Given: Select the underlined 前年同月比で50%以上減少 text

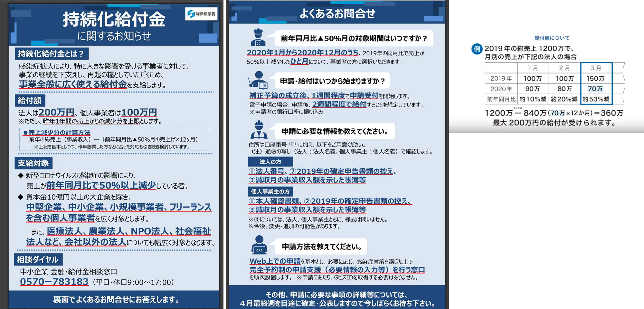Looking at the screenshot, I should pos(101,185).
